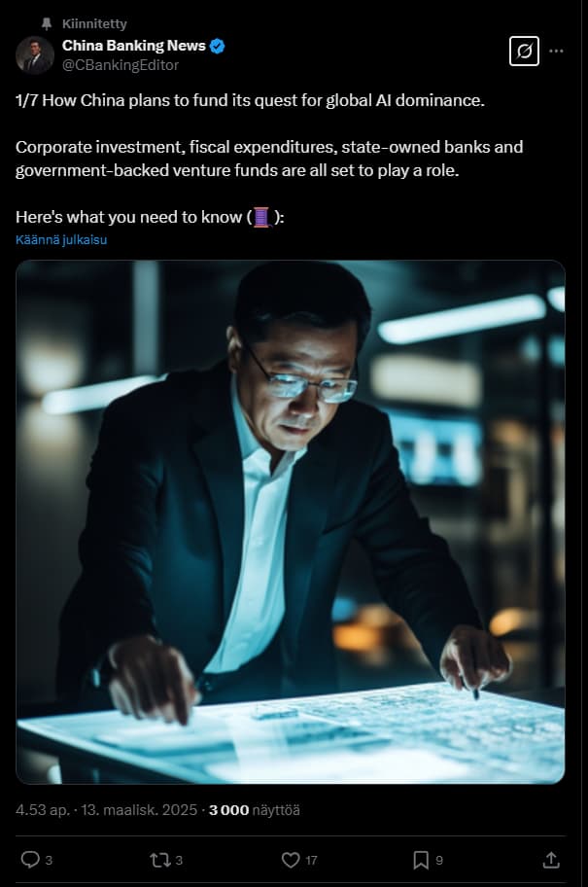
Task: Click the like count number 17
Action: [312, 861]
